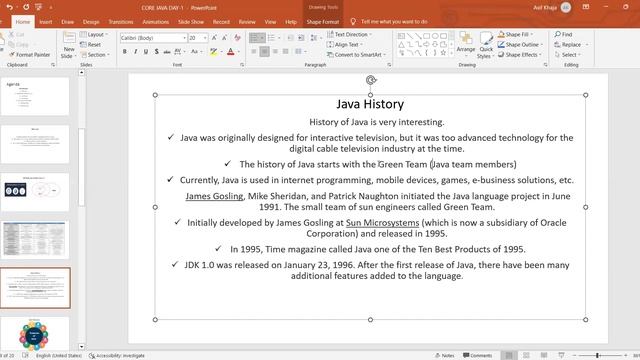Screen dimensions: 640x360
Task: Select the Agenda slide thumbnail
Action: click(x=35, y=96)
